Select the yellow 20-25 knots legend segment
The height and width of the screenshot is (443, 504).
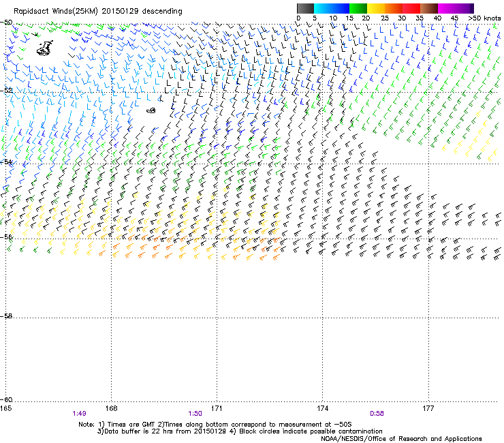tap(375, 8)
